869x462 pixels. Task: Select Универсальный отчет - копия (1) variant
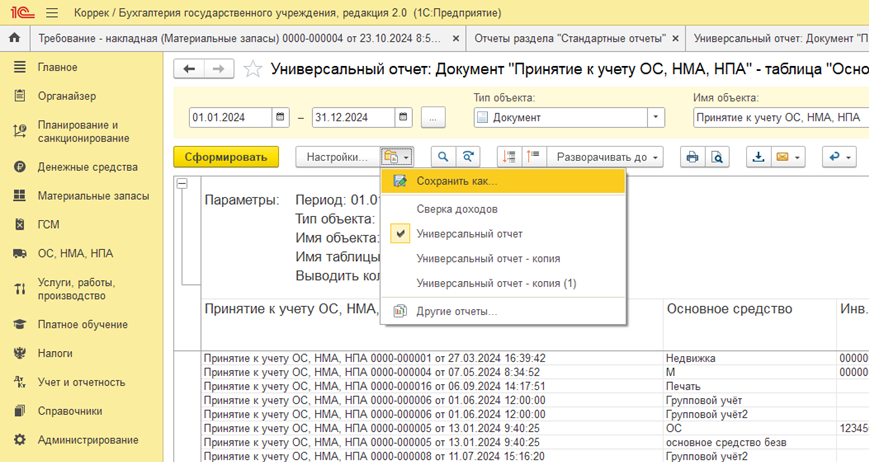(x=503, y=283)
